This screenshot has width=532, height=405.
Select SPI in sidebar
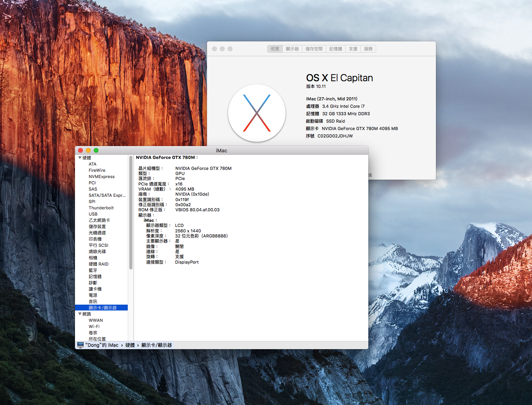(x=92, y=202)
